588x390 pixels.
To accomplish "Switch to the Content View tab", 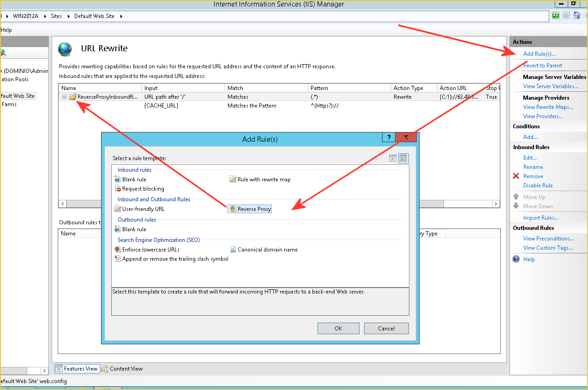I will 122,369.
